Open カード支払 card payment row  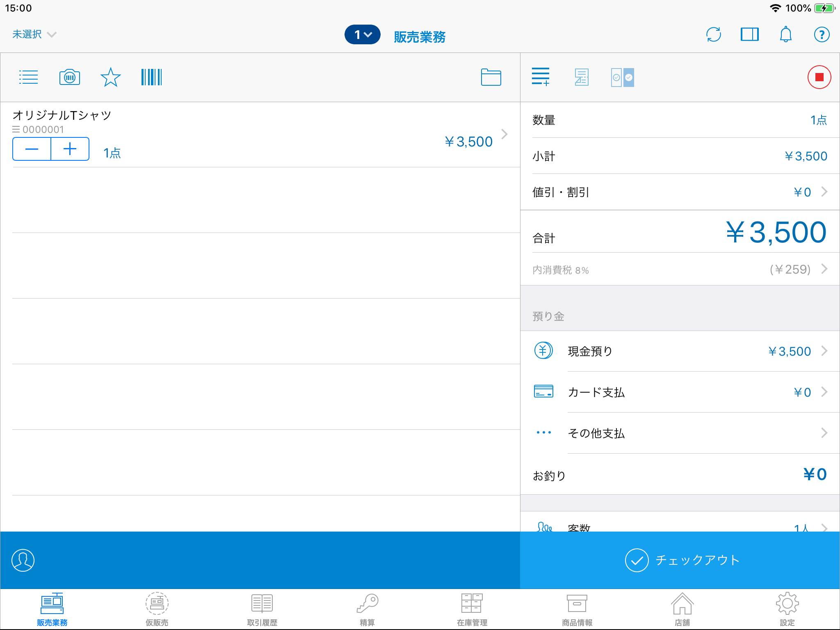pyautogui.click(x=680, y=392)
